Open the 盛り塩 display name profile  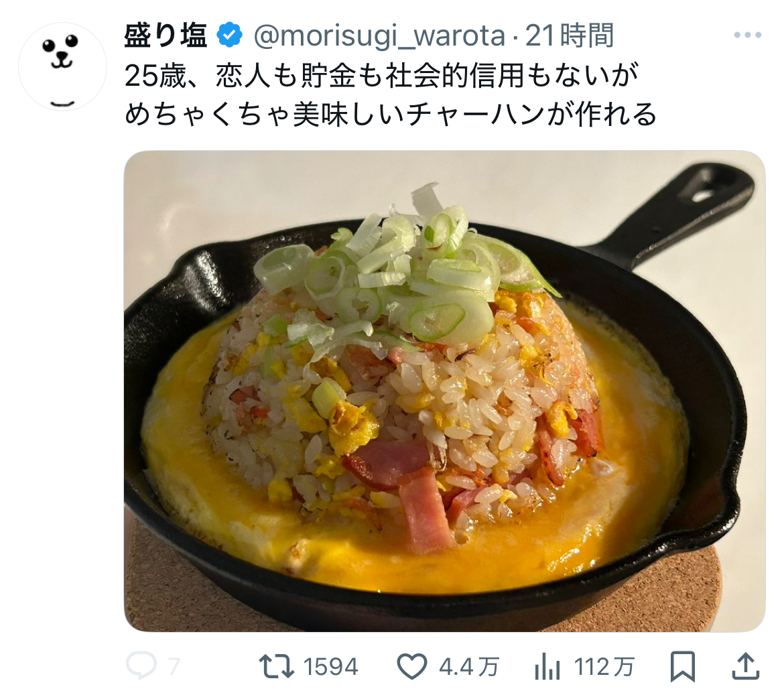click(x=166, y=36)
